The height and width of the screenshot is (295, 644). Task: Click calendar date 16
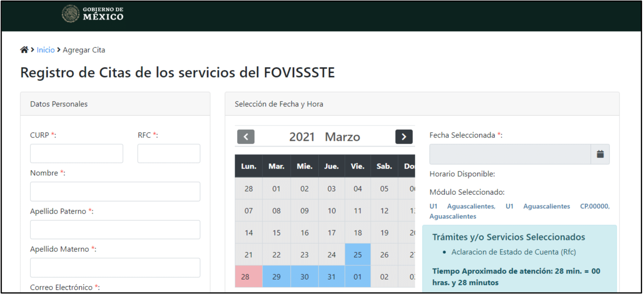[304, 232]
